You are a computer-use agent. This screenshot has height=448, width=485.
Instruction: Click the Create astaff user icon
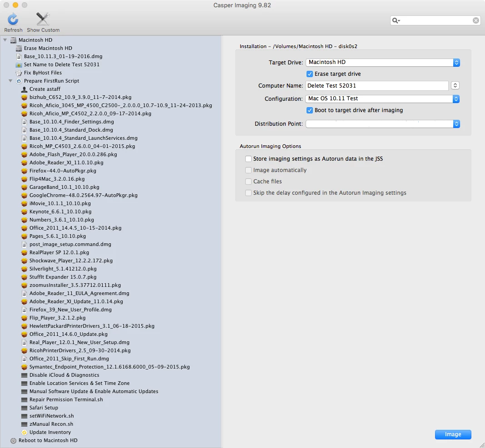24,89
